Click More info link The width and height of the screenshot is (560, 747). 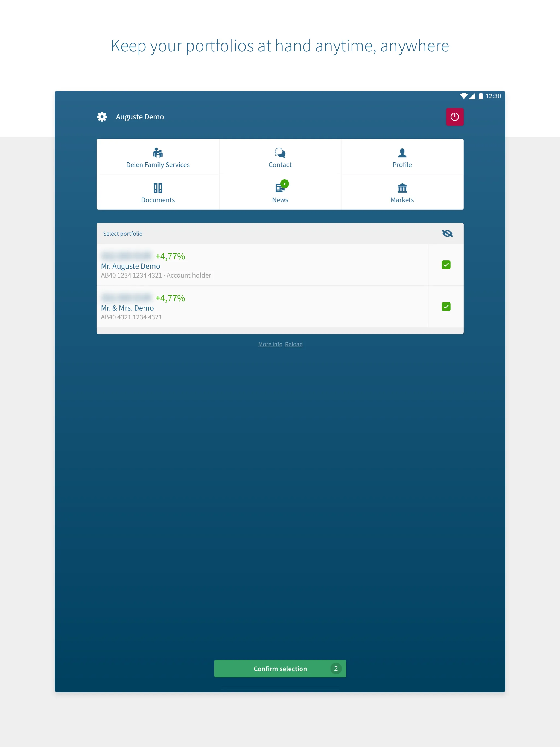tap(270, 344)
